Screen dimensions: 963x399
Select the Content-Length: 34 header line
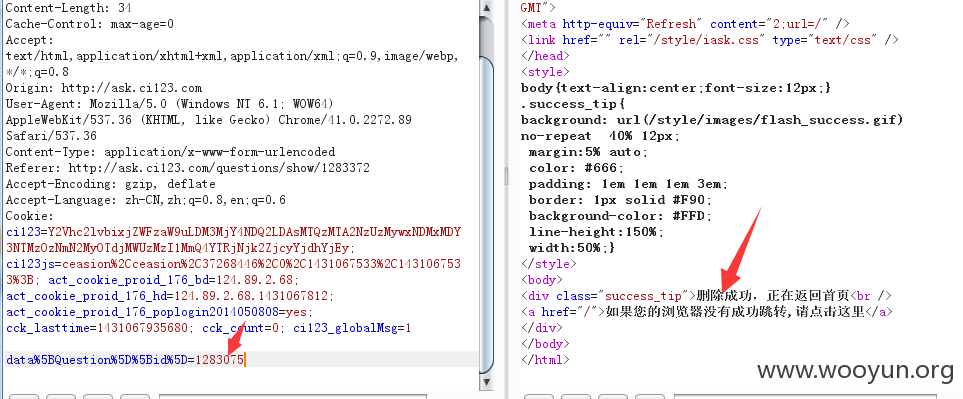pos(68,8)
